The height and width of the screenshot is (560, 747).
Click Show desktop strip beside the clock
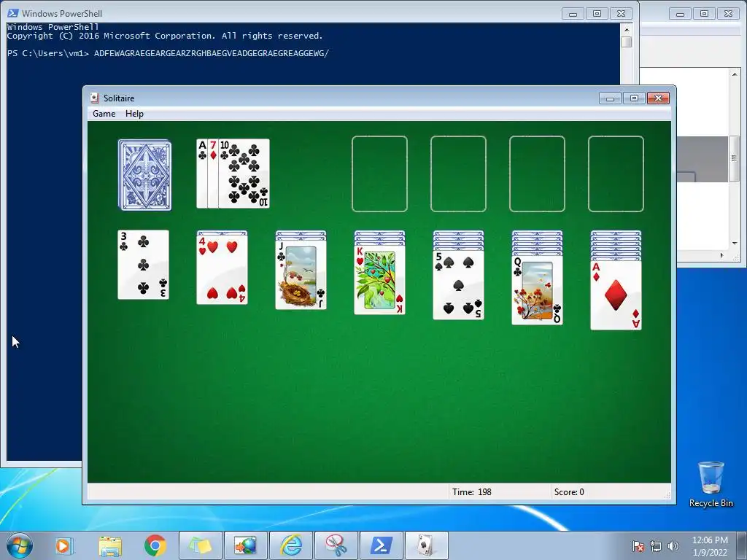743,545
